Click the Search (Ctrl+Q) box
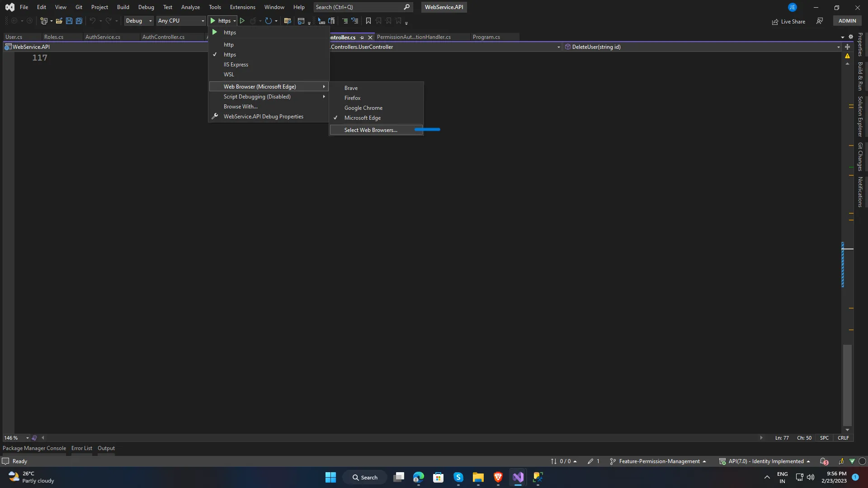 click(357, 7)
